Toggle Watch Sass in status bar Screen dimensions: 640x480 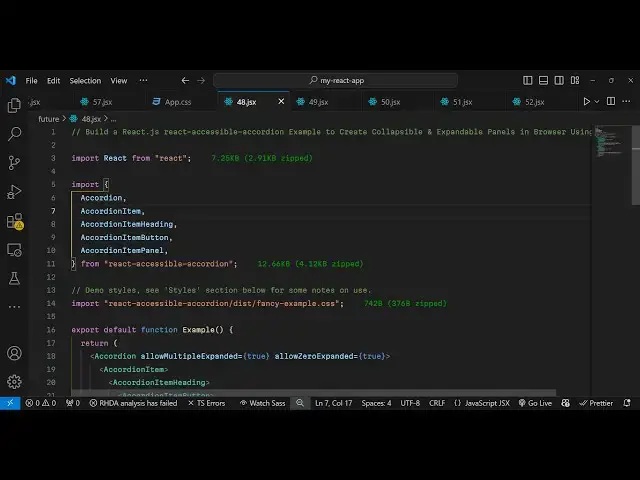tap(262, 403)
